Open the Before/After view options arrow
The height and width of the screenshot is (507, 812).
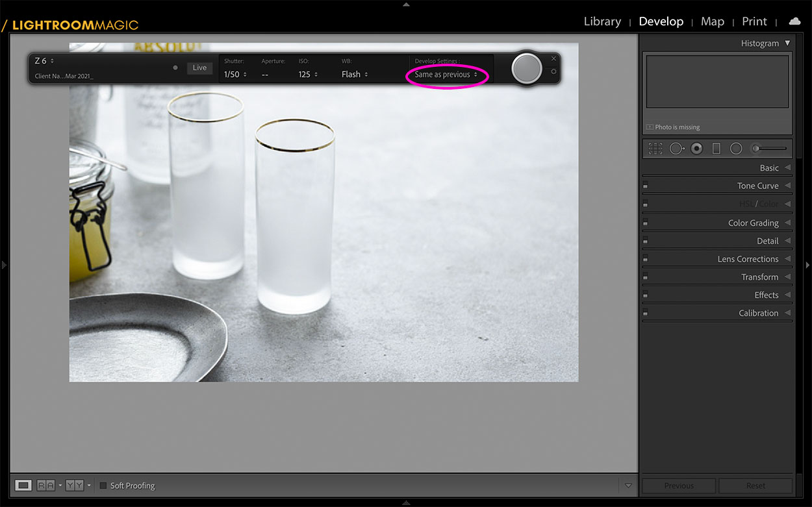[88, 486]
